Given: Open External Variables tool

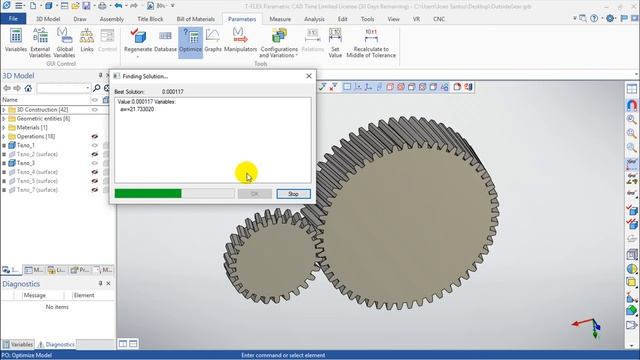Looking at the screenshot, I should (40, 42).
